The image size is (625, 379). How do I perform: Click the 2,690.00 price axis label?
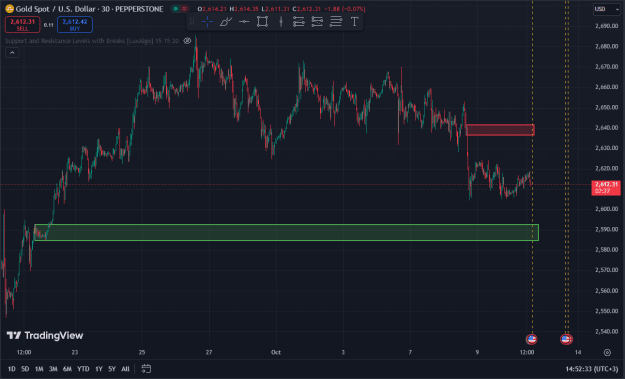click(606, 26)
